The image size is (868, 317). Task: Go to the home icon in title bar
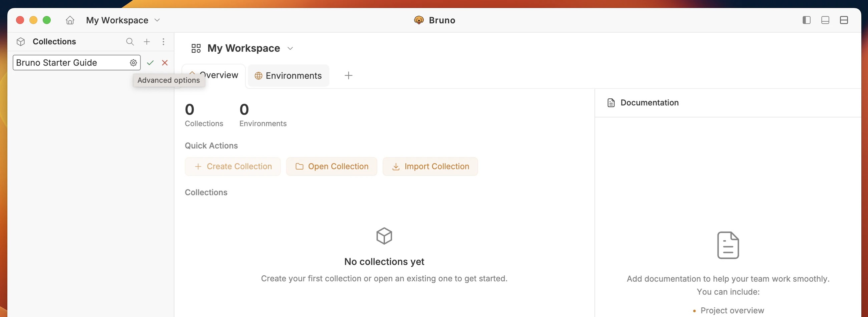[70, 20]
